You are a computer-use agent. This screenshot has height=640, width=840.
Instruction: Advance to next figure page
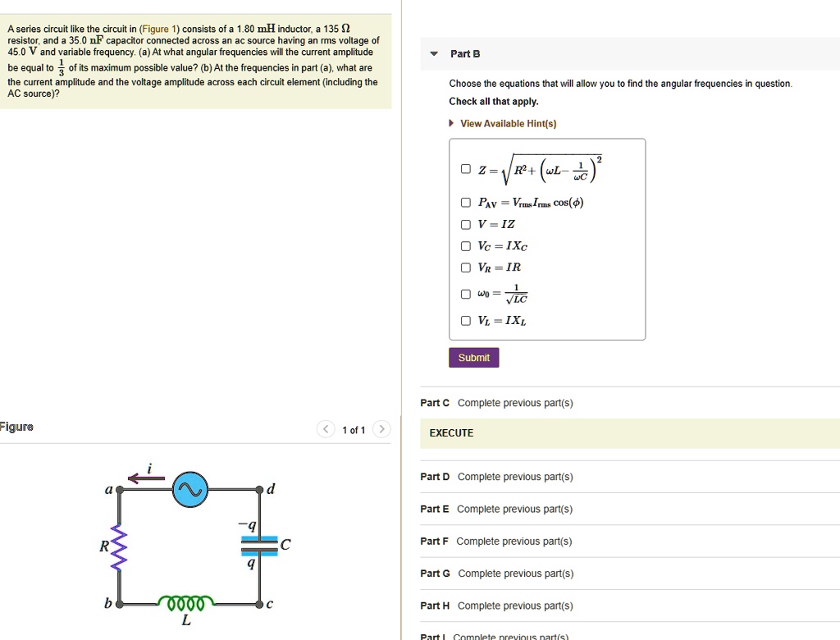pos(381,428)
